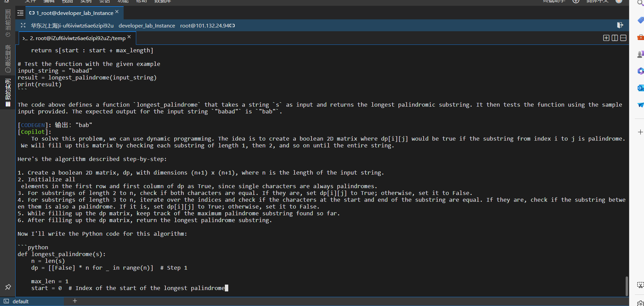Viewport: 644px width, 306px height.
Task: Pin the left sidebar
Action: point(8,287)
